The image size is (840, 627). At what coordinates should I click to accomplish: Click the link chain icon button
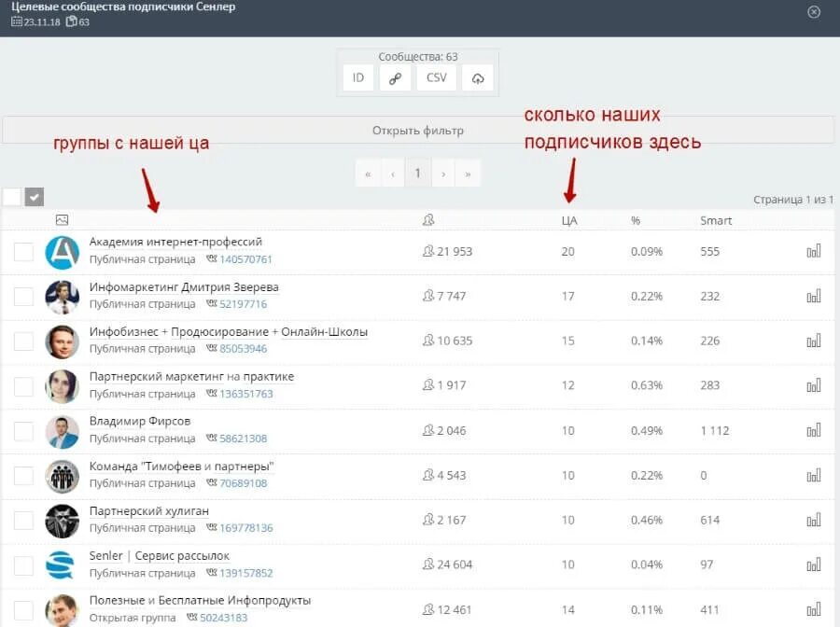(x=395, y=78)
